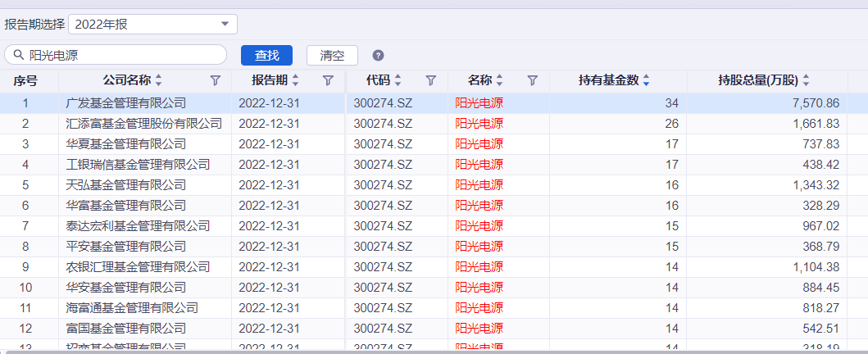The height and width of the screenshot is (354, 868).
Task: Click holding value 328.29
Action: click(x=821, y=205)
